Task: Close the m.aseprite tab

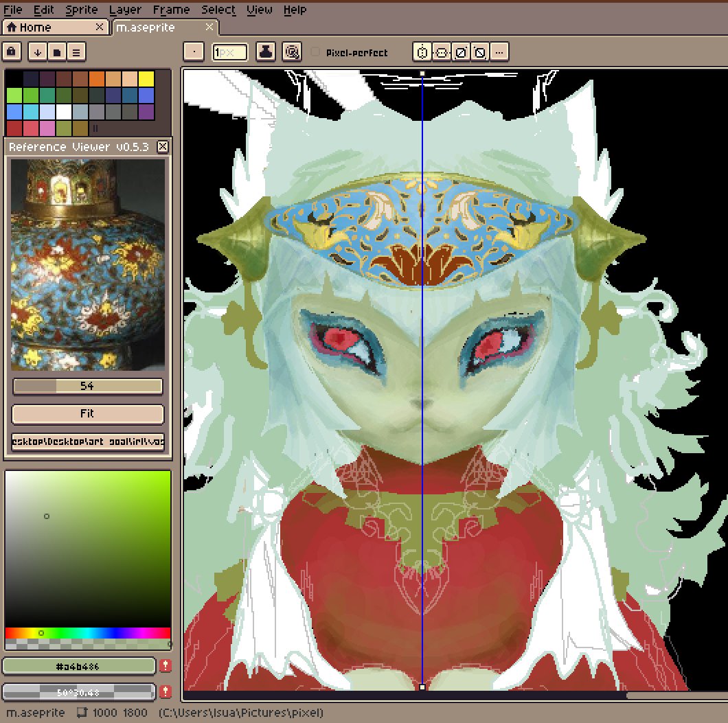Action: (209, 27)
